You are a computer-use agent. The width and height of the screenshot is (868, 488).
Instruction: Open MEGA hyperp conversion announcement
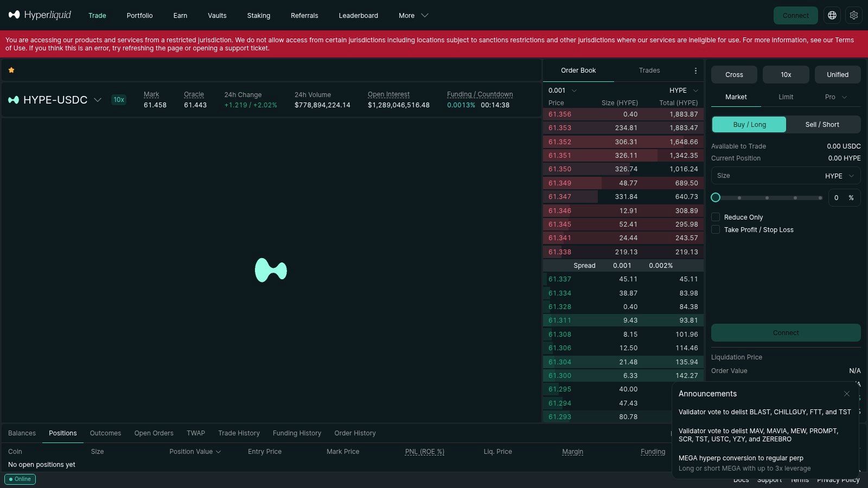(745, 463)
